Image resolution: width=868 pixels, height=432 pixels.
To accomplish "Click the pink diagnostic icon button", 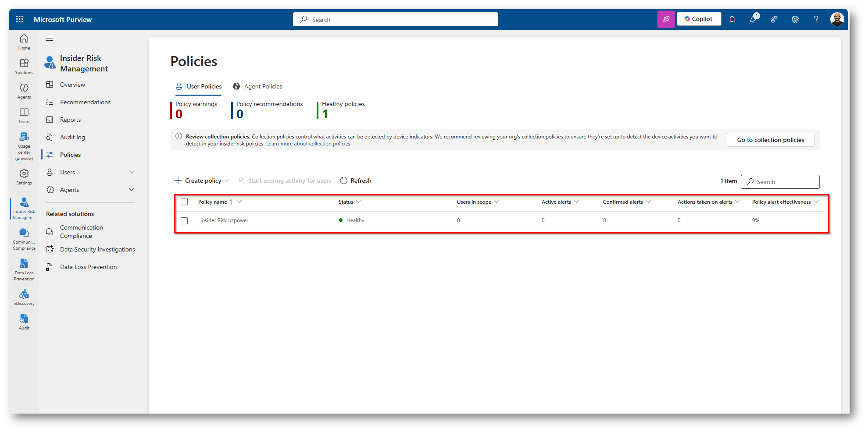I will tap(666, 19).
